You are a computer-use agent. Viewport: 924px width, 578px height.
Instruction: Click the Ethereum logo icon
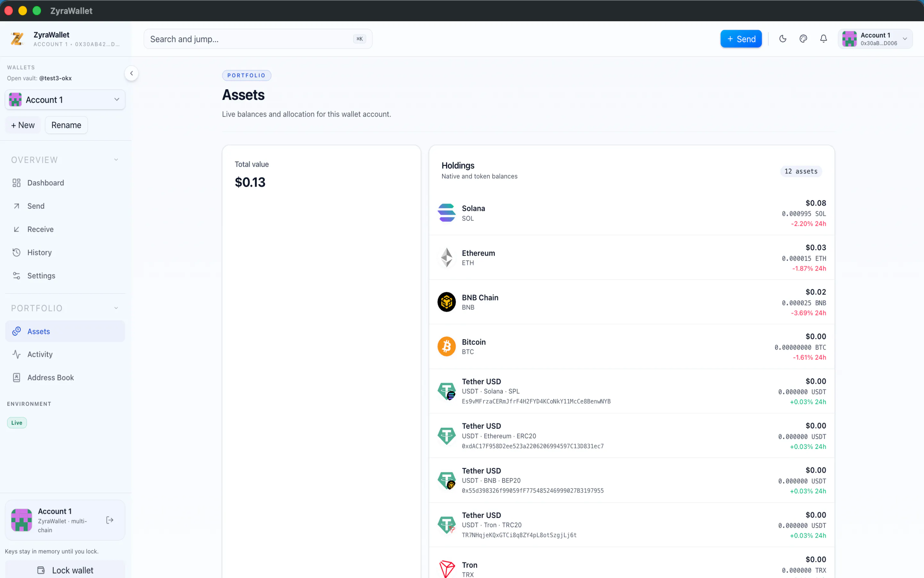(x=446, y=257)
